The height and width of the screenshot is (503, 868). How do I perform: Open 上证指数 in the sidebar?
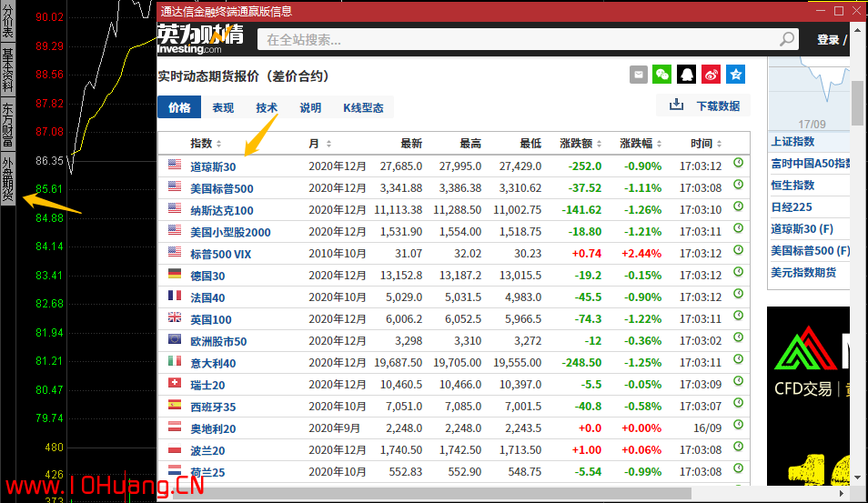point(792,142)
